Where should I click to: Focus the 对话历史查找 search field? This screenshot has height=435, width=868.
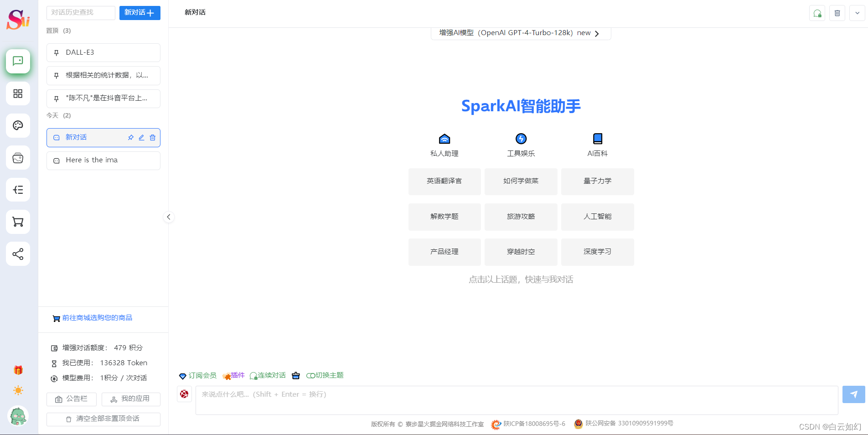click(81, 13)
